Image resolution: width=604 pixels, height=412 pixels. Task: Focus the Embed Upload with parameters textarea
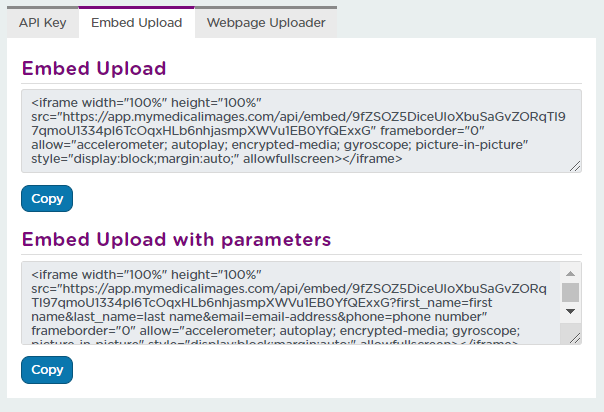coord(291,303)
